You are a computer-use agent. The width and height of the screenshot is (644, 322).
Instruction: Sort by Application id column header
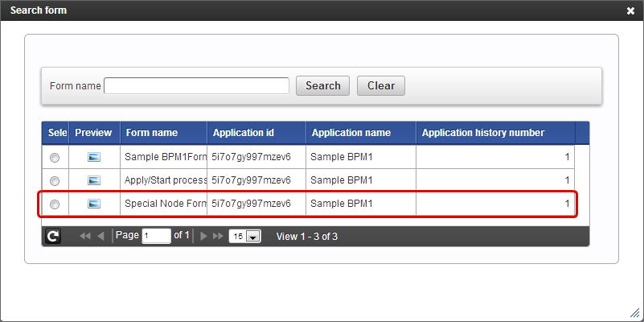point(256,133)
